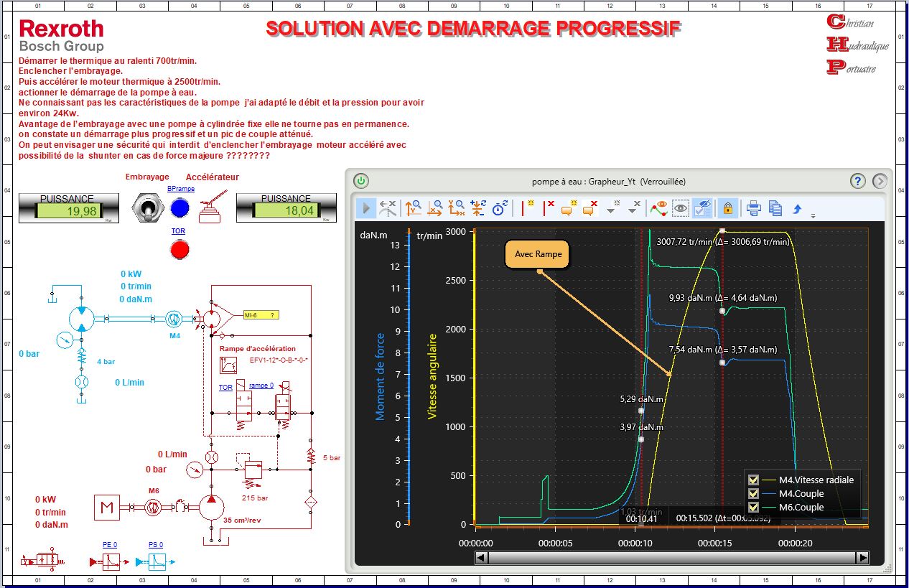Click the green power button of the plotter
Screen dimensions: 909x588
(362, 181)
